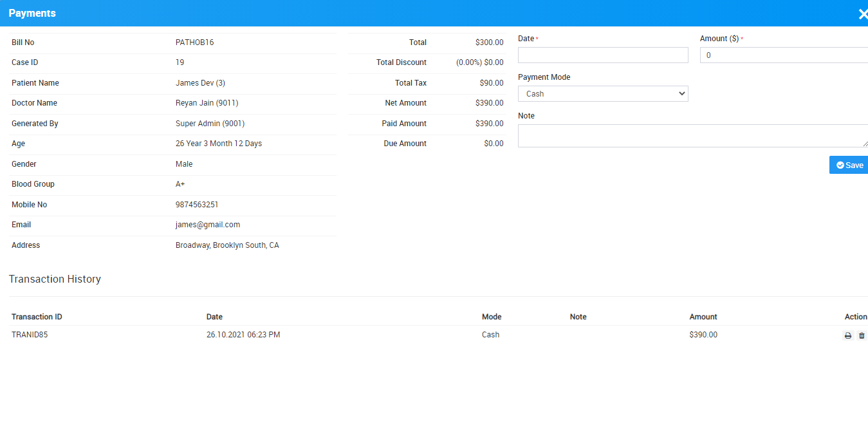Focus the Amount ($) input field

(x=784, y=55)
